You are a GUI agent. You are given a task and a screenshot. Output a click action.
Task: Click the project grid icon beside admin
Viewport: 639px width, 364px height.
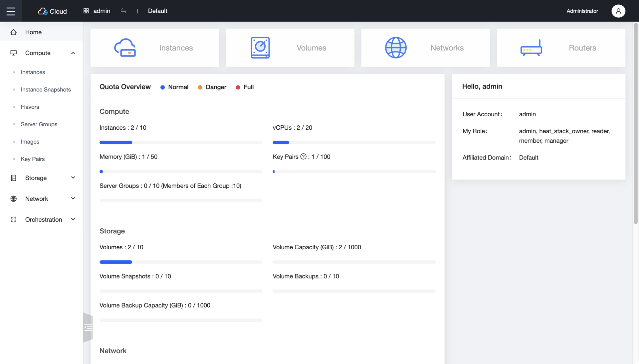point(86,11)
